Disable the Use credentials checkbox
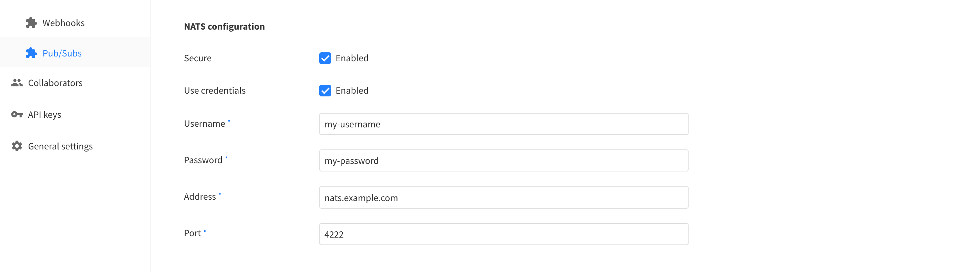The image size is (980, 272). pyautogui.click(x=325, y=91)
